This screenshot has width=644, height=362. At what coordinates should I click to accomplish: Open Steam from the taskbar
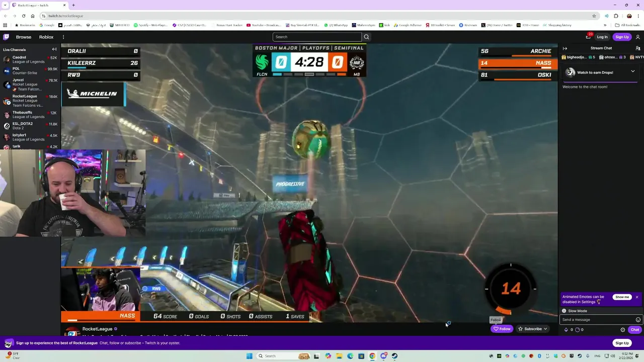point(394,356)
